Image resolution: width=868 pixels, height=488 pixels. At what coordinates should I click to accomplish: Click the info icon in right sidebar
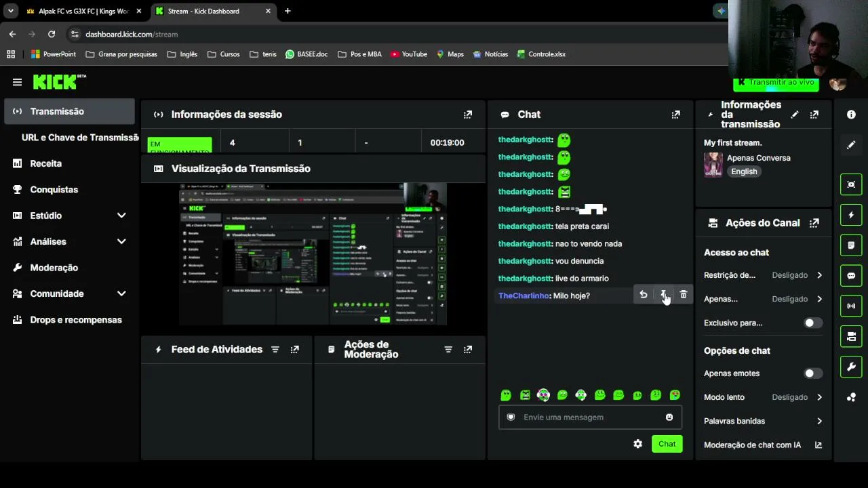851,115
